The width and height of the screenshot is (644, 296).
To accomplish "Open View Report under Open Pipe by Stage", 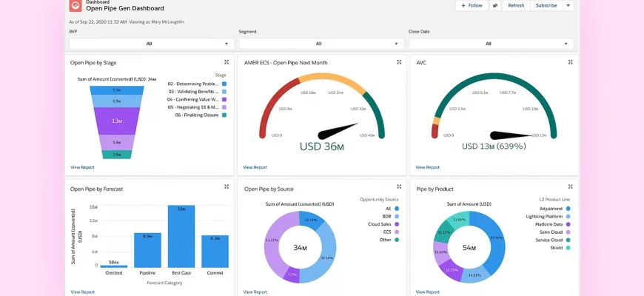I will point(81,167).
